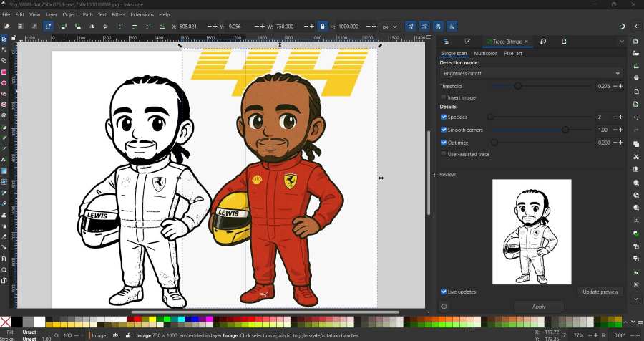Uncheck the Speckles checkbox

(444, 117)
